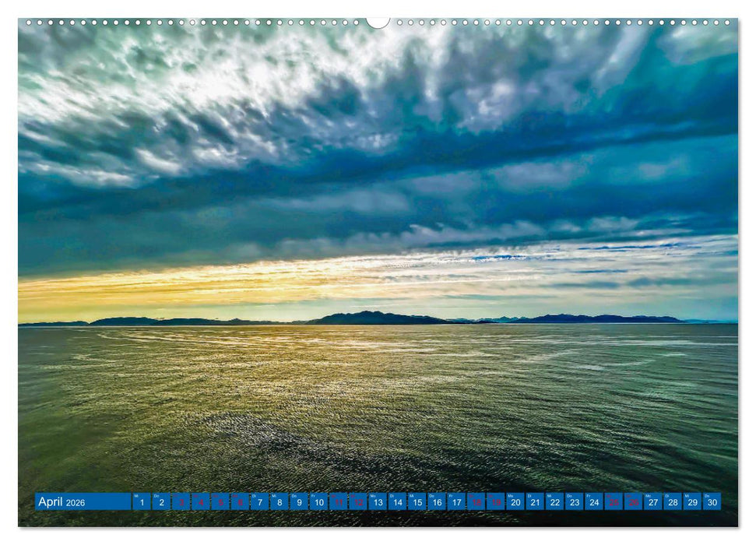Click the red weekend date 25

[x=614, y=501]
